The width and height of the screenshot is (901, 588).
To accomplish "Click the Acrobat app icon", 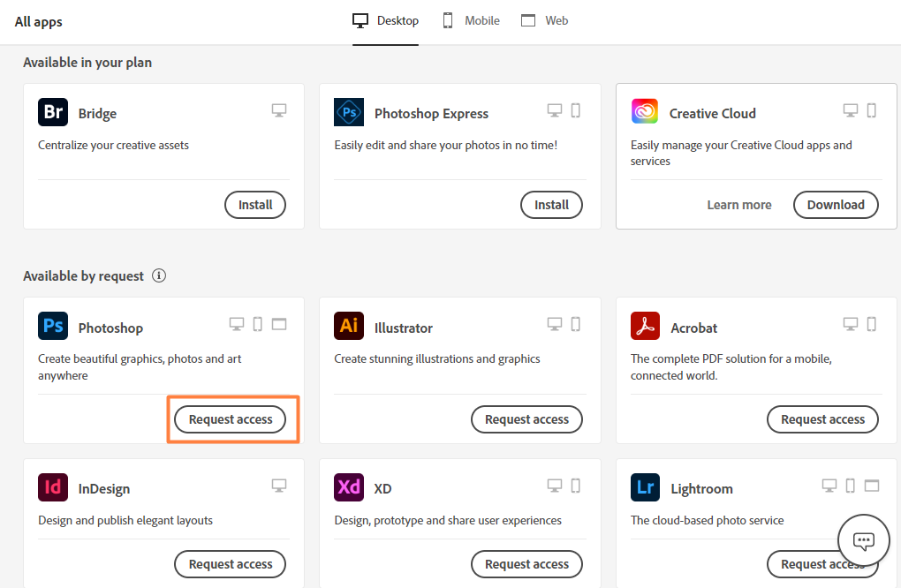I will (645, 326).
